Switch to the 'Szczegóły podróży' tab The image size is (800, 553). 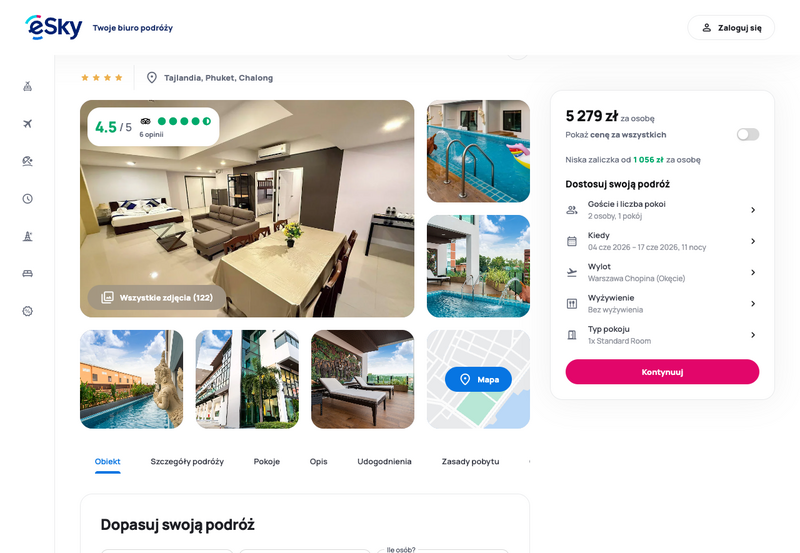point(187,461)
